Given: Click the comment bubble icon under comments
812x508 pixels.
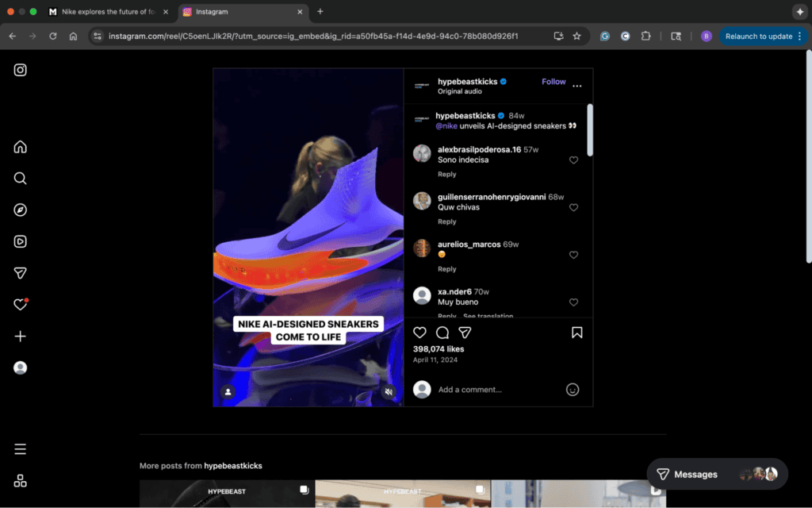Looking at the screenshot, I should point(442,333).
